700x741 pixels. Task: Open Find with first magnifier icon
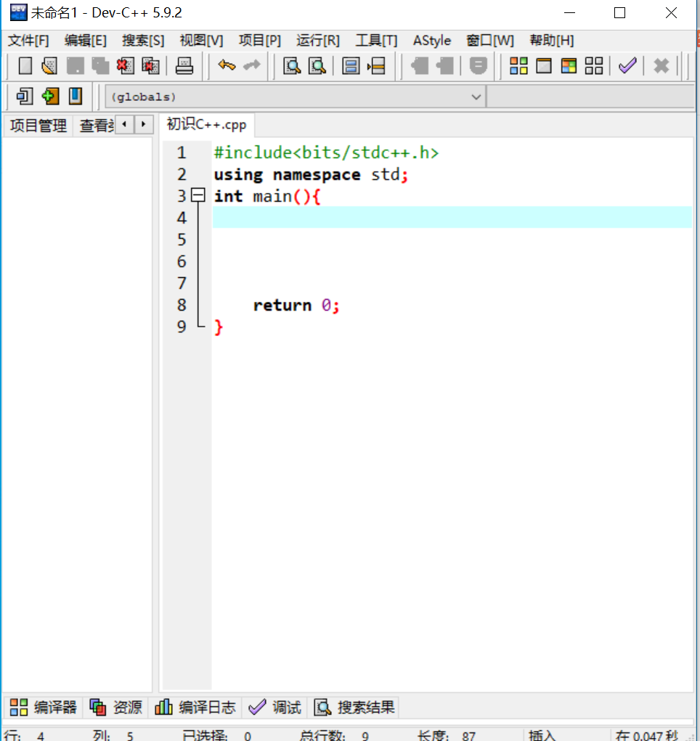tap(292, 66)
